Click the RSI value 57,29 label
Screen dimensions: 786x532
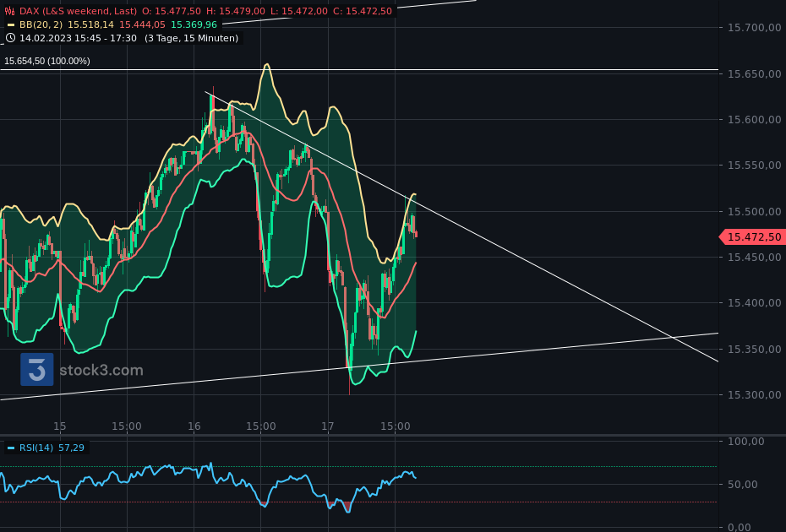[71, 448]
